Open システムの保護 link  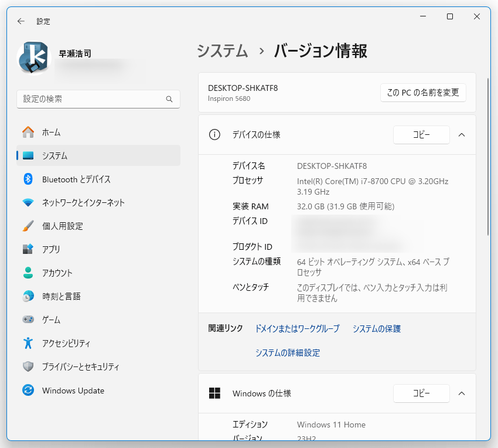point(377,328)
